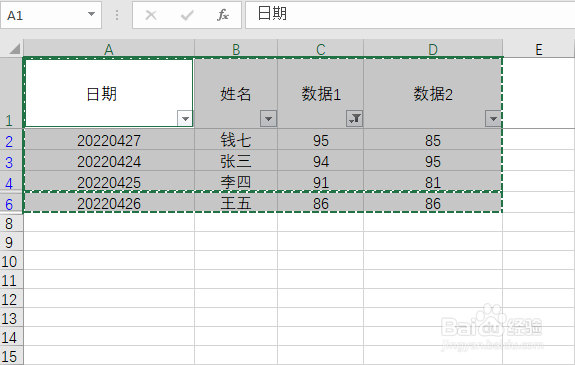Select row 14 header

tap(11, 337)
